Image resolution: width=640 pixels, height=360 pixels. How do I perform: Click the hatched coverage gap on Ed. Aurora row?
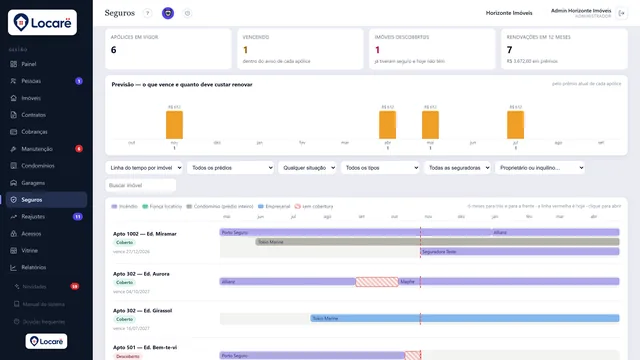pyautogui.click(x=377, y=282)
